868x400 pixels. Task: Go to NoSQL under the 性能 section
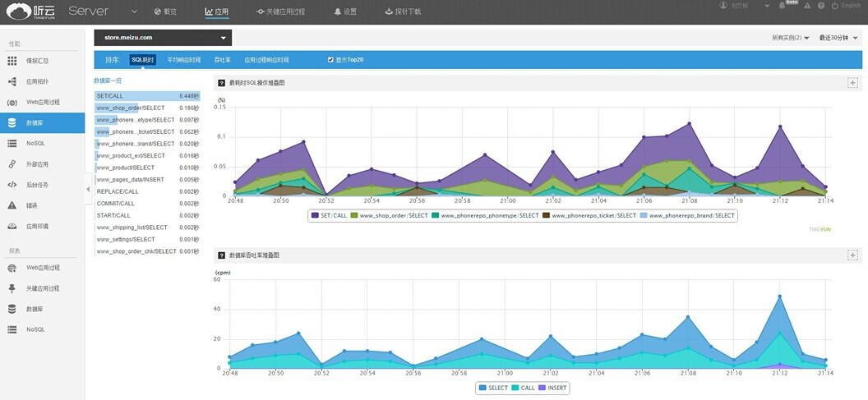pyautogui.click(x=35, y=144)
